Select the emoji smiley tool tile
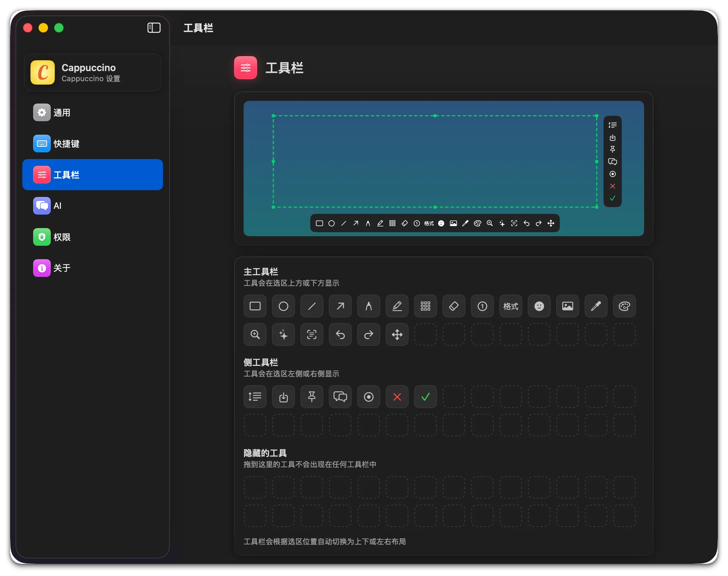Viewport: 728px width, 576px height. click(539, 306)
